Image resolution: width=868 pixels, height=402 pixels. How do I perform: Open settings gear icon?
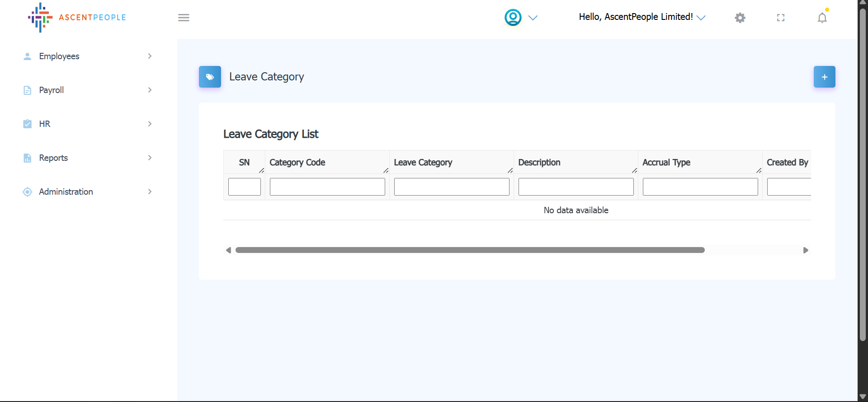tap(740, 18)
